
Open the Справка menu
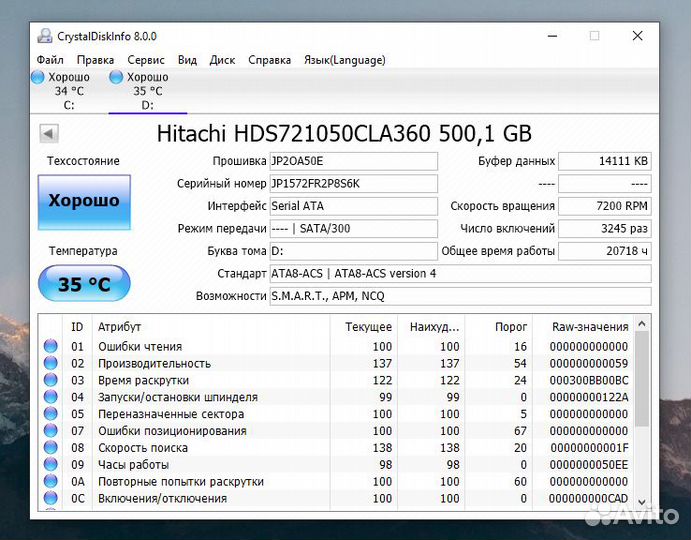269,60
